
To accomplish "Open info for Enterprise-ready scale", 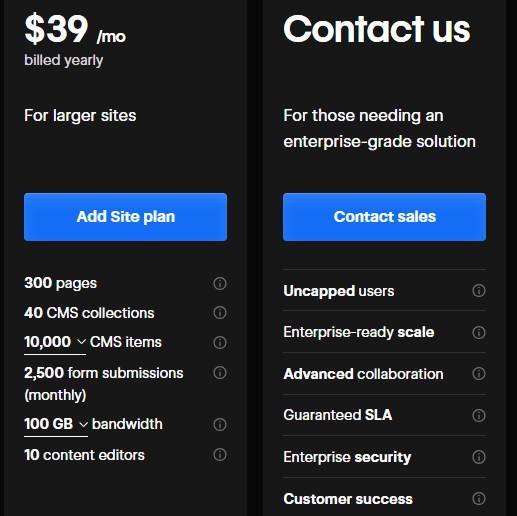I will pyautogui.click(x=479, y=332).
